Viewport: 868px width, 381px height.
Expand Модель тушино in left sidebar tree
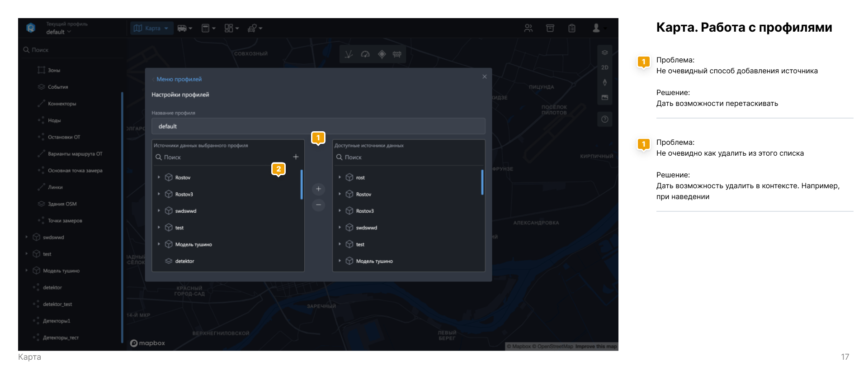pos(26,271)
